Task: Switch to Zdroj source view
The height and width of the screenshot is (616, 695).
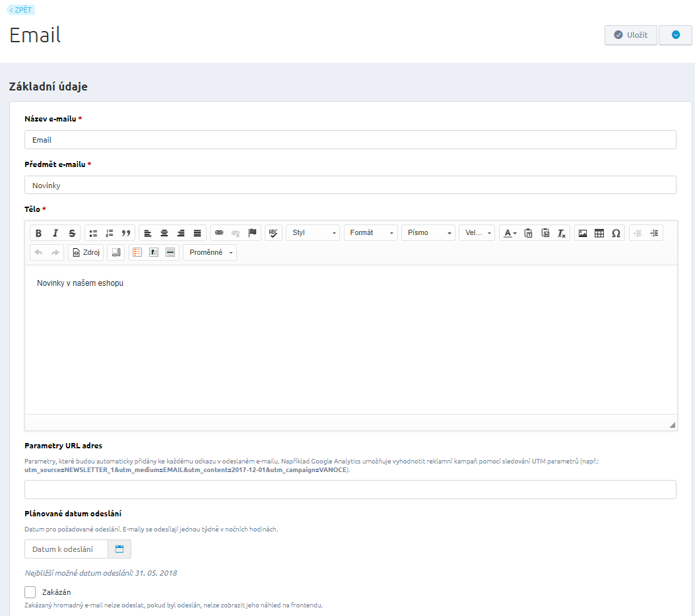Action: (x=86, y=253)
